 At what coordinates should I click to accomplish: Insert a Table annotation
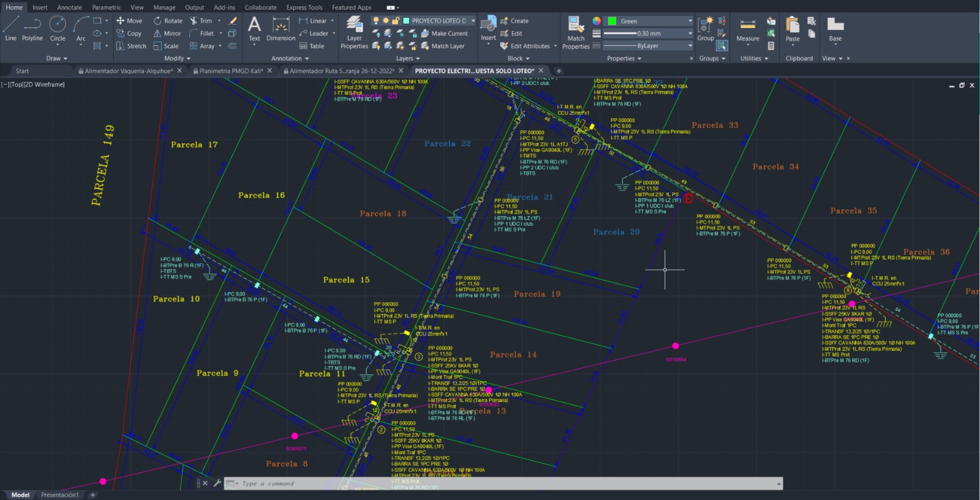(312, 46)
